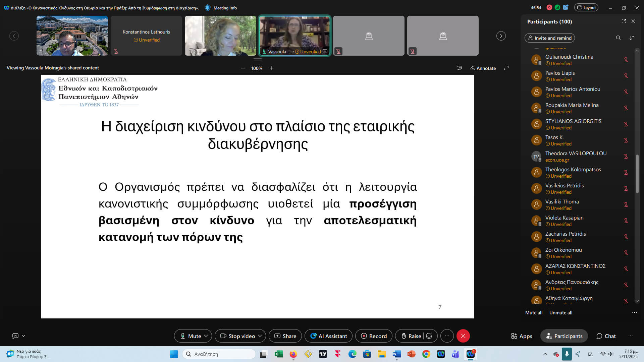Expand the Stop video options arrow
The image size is (644, 362).
coord(260,336)
